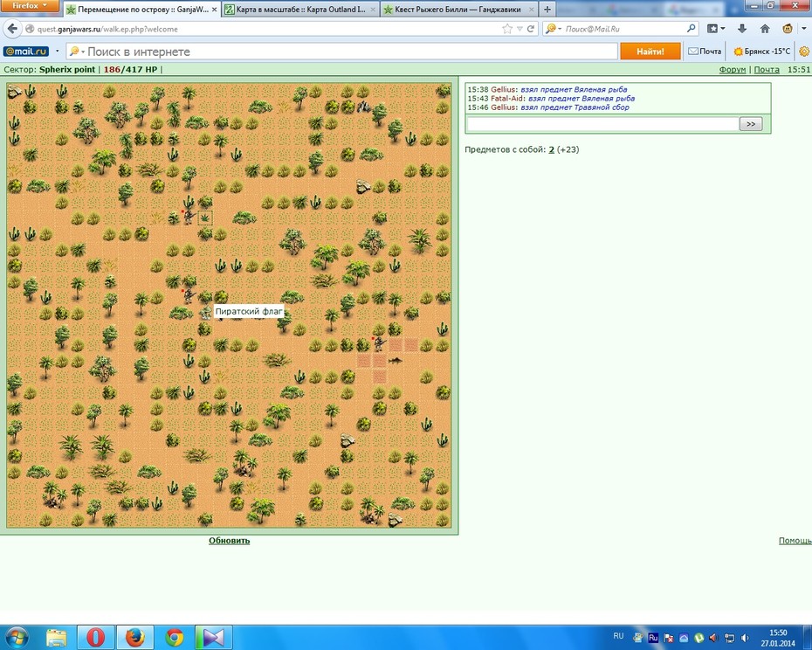Click the pirate flag mushroom object
Viewport: 812px width, 650px height.
206,312
